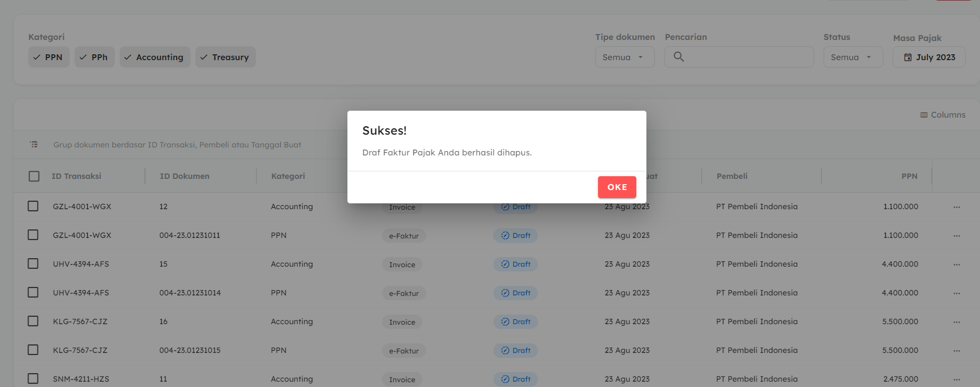The height and width of the screenshot is (387, 980).
Task: Open three-dot menu for document 004-23.01231011
Action: [957, 236]
